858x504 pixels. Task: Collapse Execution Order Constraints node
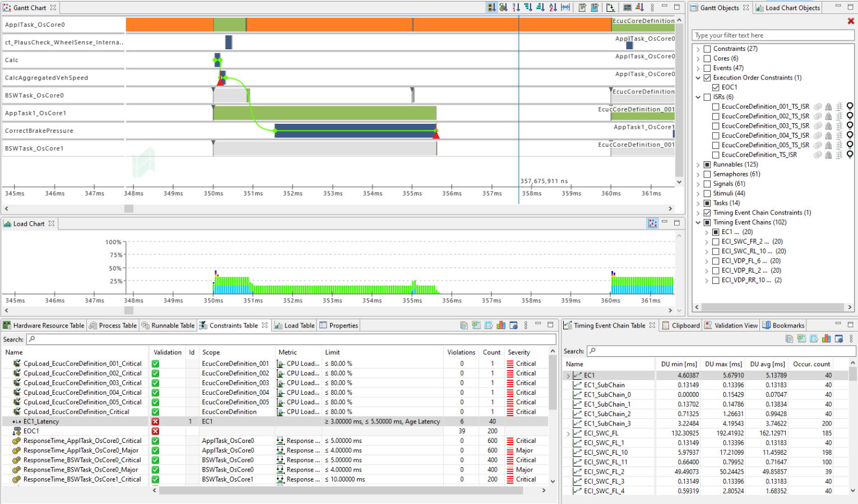698,78
